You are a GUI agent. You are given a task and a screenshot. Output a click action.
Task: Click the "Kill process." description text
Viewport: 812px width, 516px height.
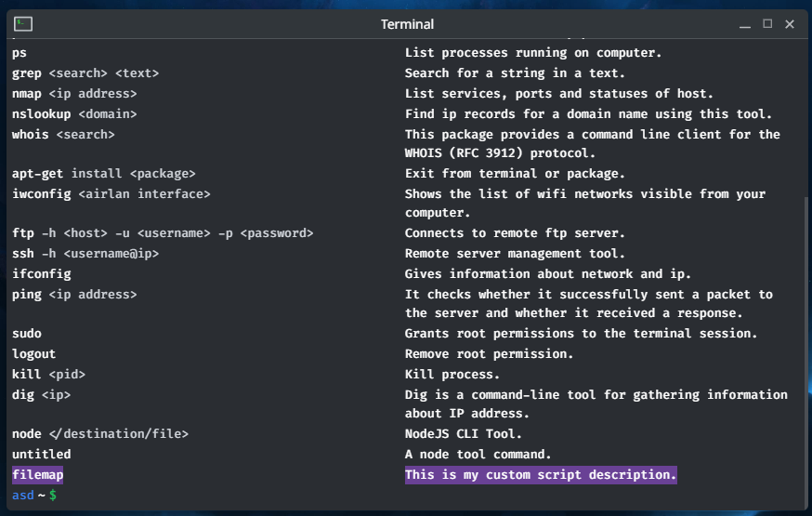(452, 375)
